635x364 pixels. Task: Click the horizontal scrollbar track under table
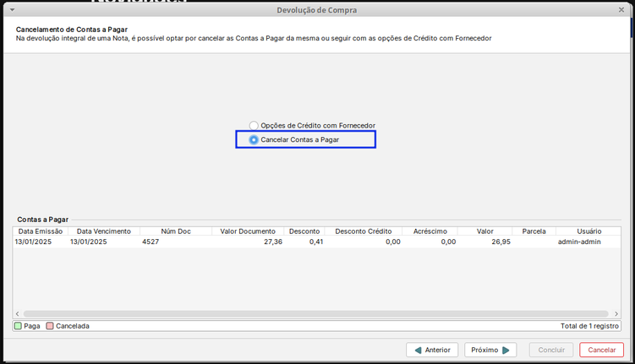click(316, 313)
